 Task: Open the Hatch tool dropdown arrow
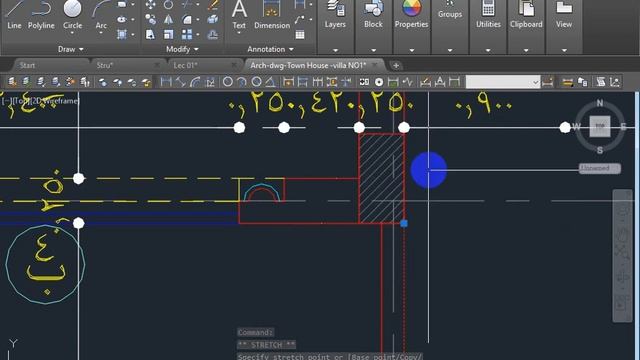133,34
